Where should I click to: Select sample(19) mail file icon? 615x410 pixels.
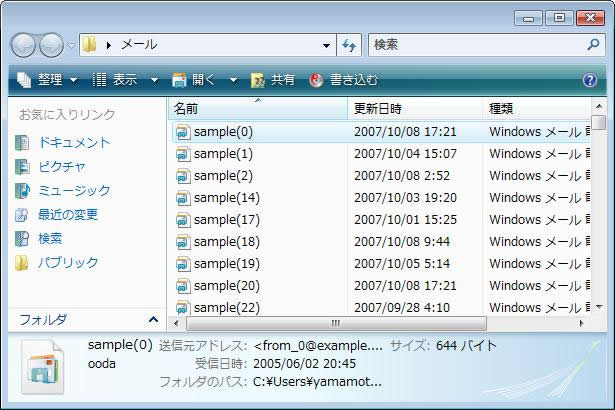click(x=183, y=264)
